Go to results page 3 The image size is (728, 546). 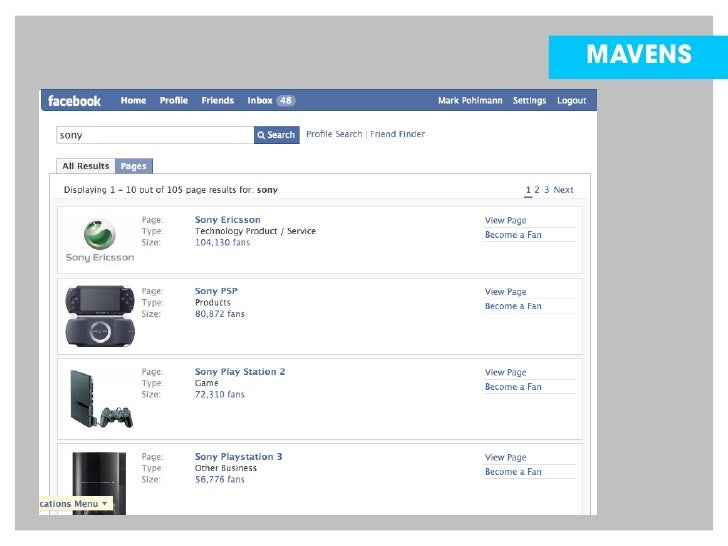coord(546,190)
